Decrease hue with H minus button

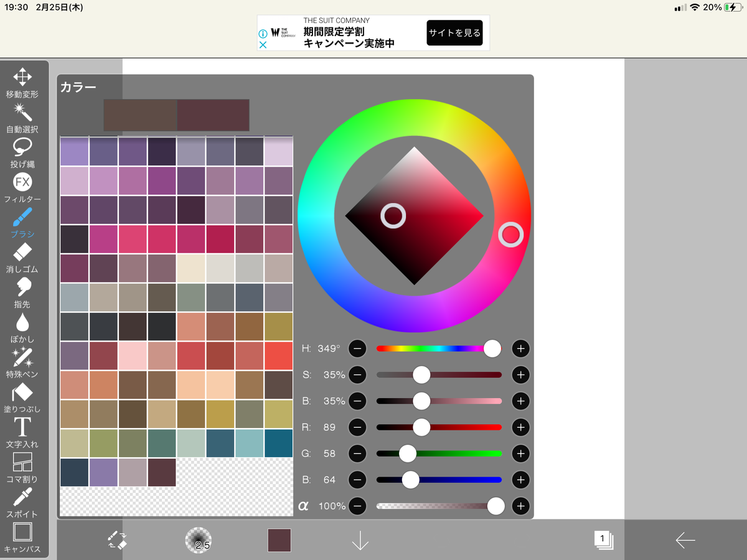point(357,348)
